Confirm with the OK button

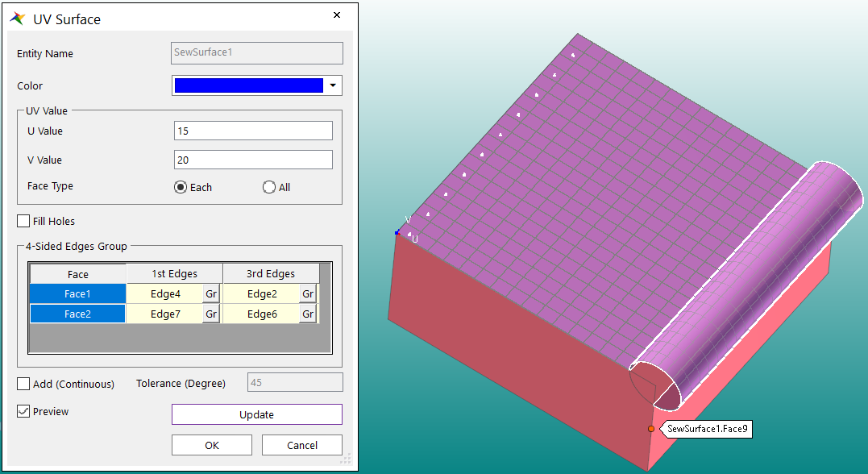[x=211, y=445]
